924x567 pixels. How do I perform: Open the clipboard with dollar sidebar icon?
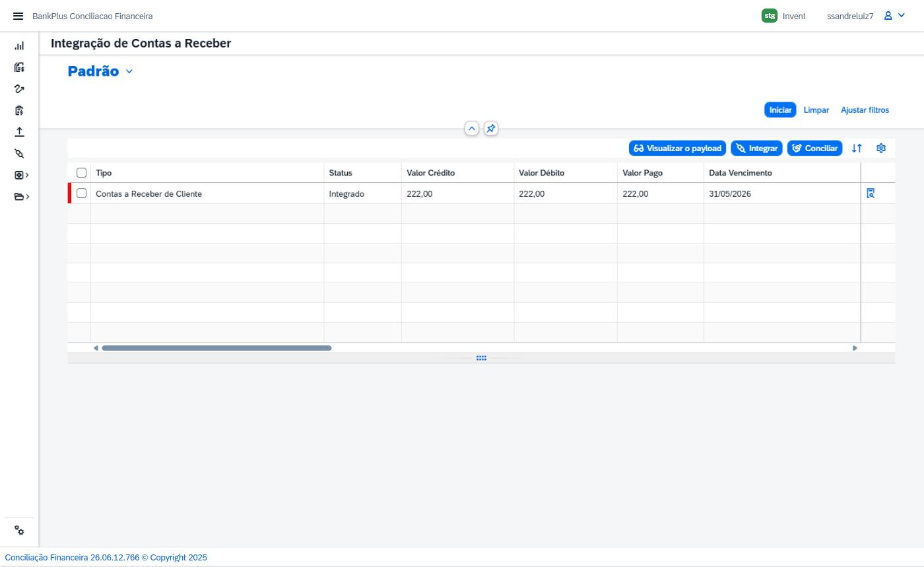coord(19,110)
